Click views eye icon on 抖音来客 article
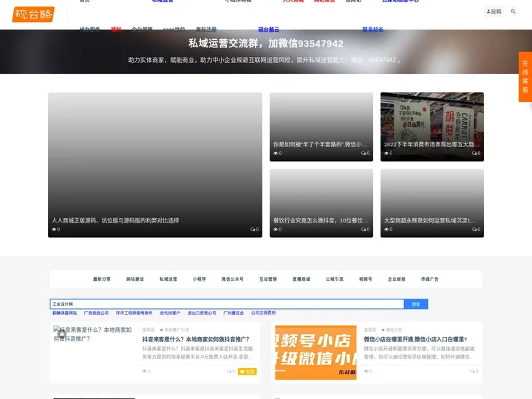The width and height of the screenshot is (532, 399). pos(144,371)
